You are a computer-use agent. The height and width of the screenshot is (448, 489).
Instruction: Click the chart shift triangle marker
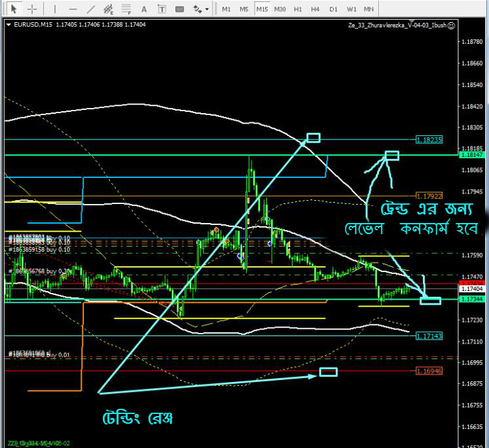coord(412,21)
